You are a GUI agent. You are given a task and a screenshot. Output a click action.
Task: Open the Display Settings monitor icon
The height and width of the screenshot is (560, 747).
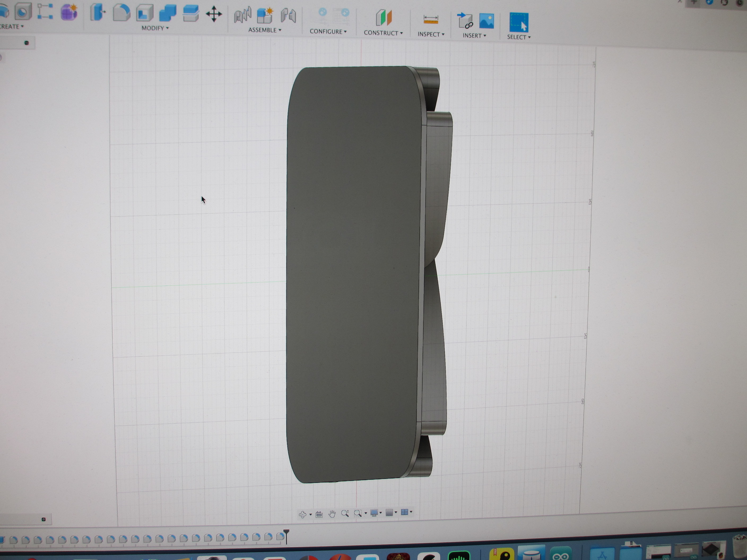tap(374, 513)
